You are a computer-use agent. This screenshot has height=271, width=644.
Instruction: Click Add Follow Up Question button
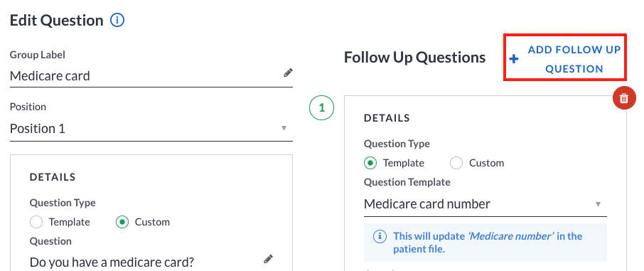pos(565,59)
